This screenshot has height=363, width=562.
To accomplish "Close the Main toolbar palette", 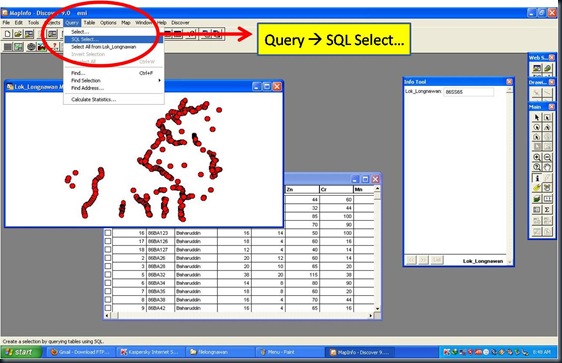I will (552, 107).
